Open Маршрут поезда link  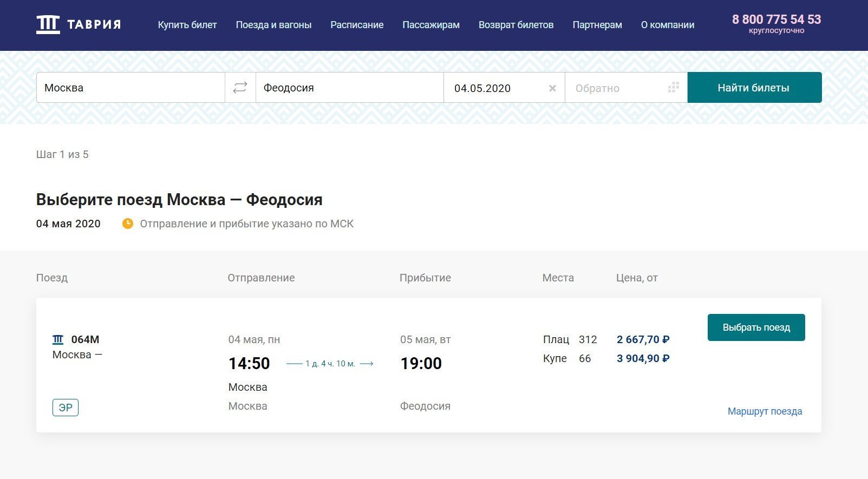(765, 411)
